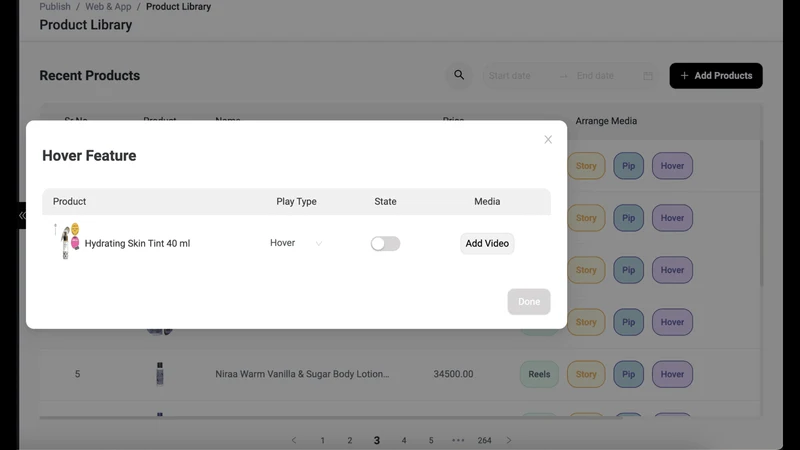The image size is (800, 450).
Task: Expand the collapsed sidebar chevron
Action: pos(22,215)
